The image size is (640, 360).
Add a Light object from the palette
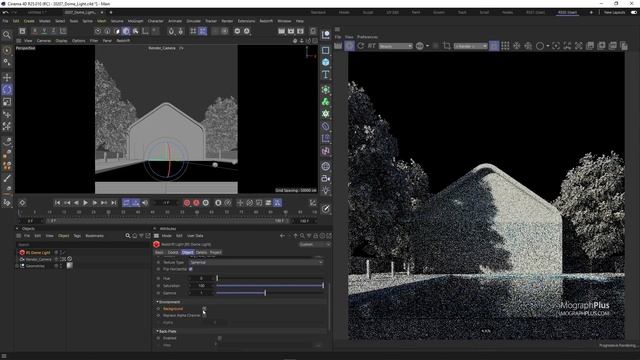tap(325, 191)
